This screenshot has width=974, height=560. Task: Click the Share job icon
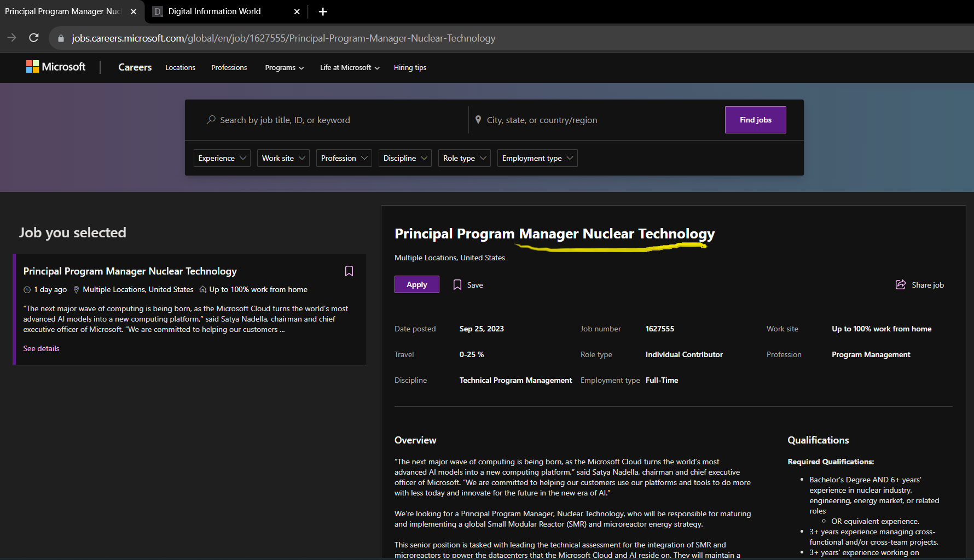click(x=901, y=284)
